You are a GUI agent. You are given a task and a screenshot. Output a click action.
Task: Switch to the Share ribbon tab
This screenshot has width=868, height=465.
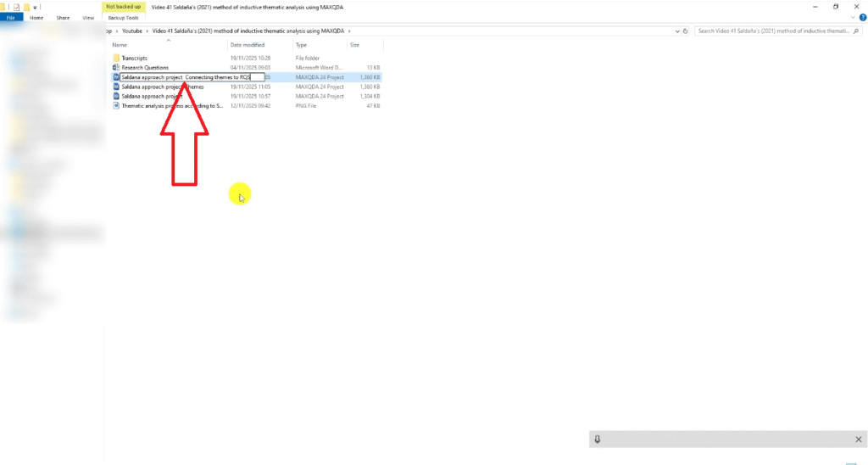pos(64,17)
